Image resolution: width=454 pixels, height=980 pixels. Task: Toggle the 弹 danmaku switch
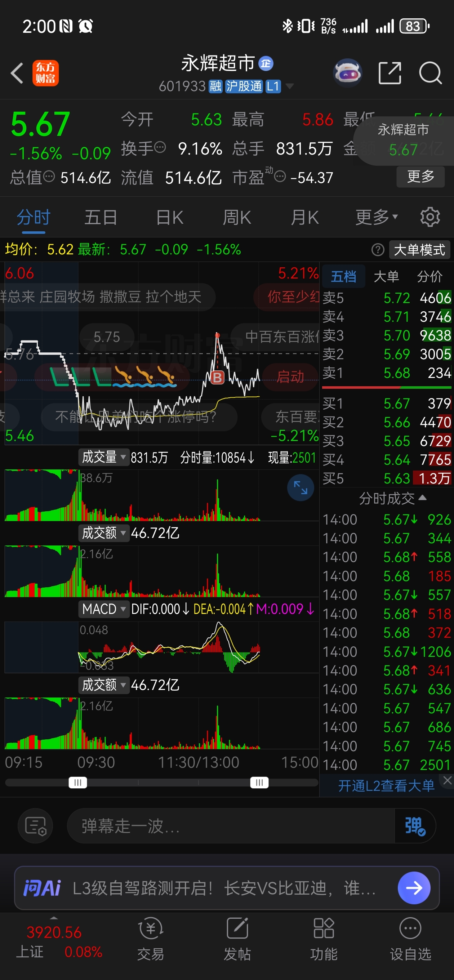415,826
